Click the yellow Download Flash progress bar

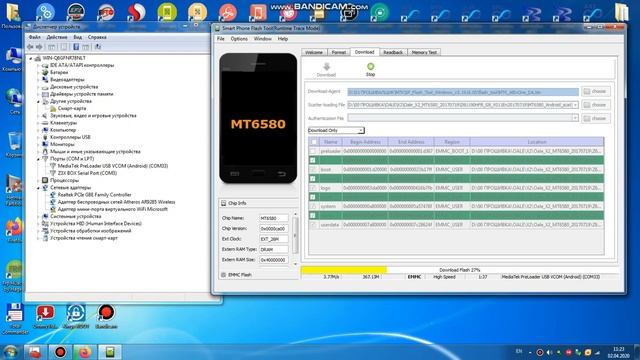[x=344, y=270]
